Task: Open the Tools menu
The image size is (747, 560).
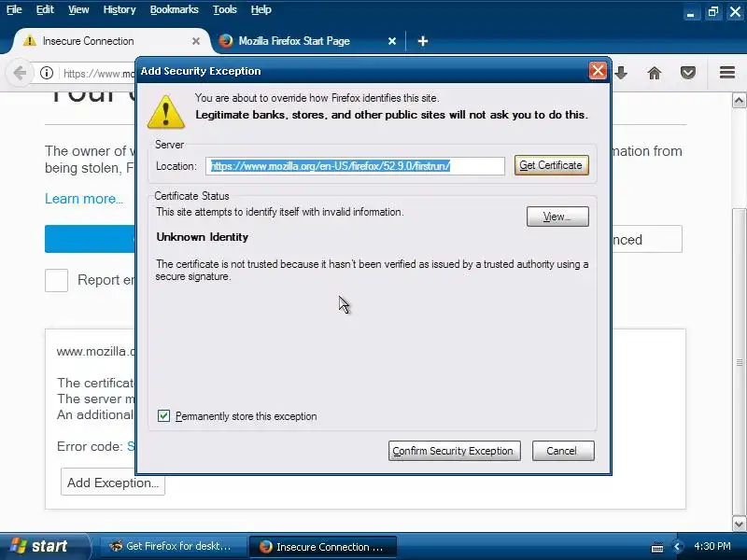Action: pos(224,9)
